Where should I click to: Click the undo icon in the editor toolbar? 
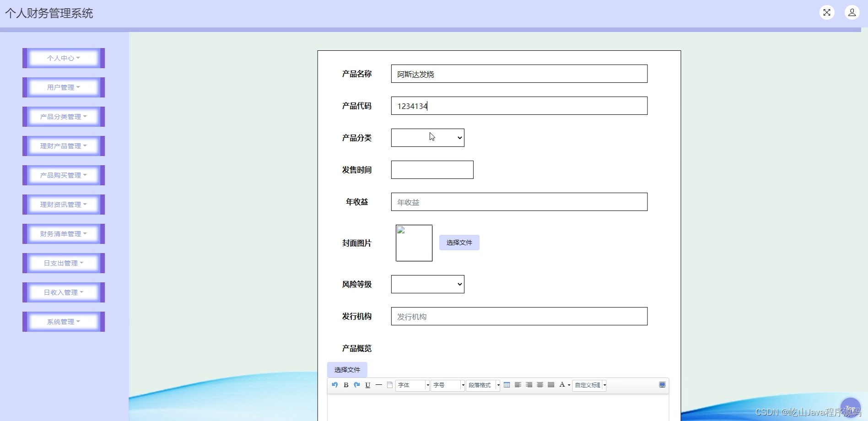point(334,385)
